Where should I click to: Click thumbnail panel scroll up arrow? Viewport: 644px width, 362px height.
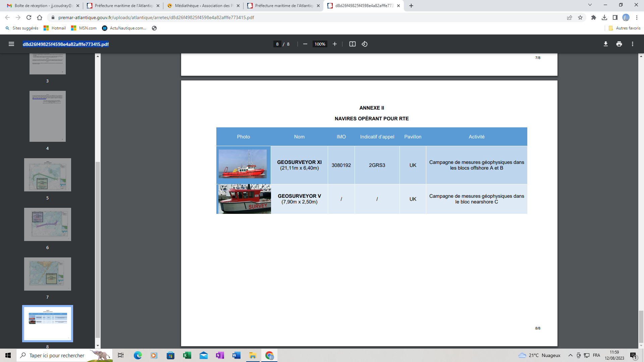tap(98, 56)
